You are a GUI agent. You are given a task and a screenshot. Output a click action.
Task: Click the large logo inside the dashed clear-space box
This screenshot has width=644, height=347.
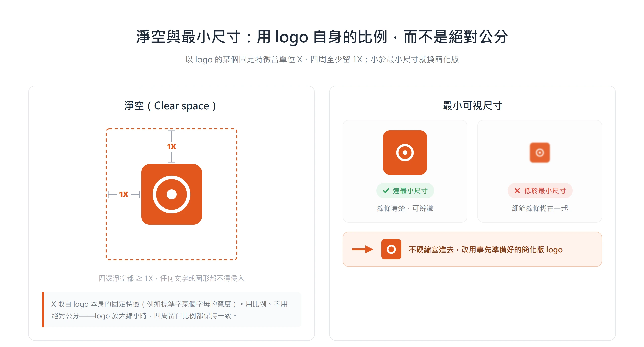(172, 194)
